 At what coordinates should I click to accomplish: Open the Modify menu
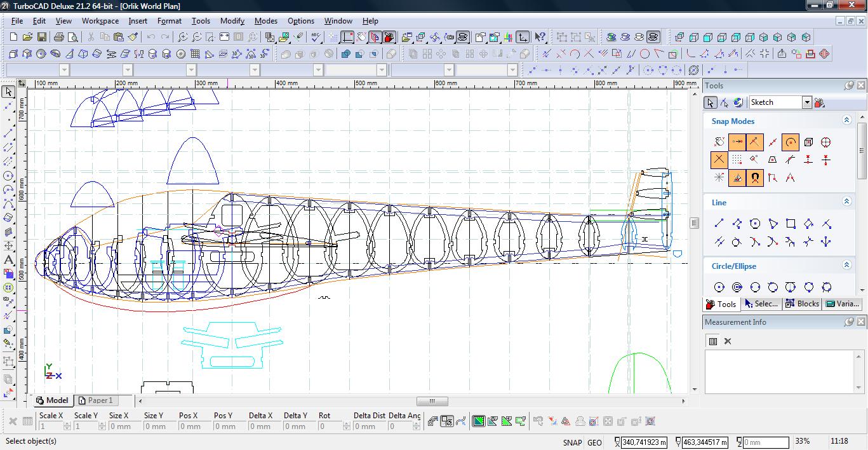tap(232, 21)
